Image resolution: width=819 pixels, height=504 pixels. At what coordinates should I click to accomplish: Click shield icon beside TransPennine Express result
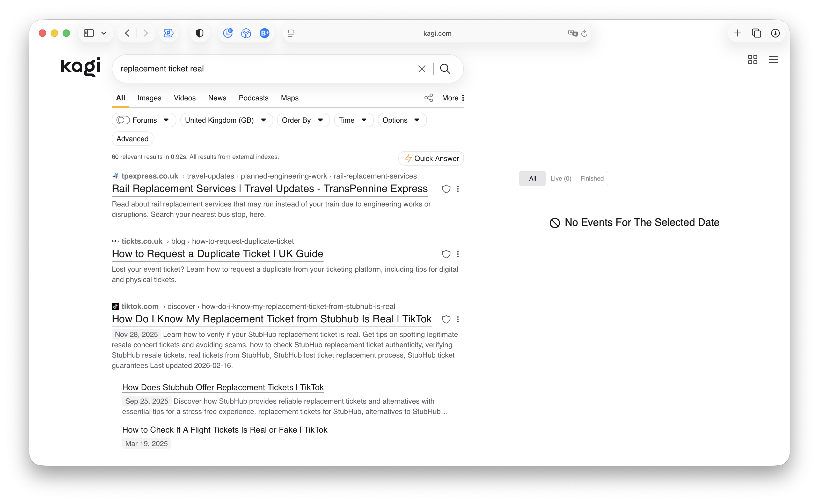446,189
